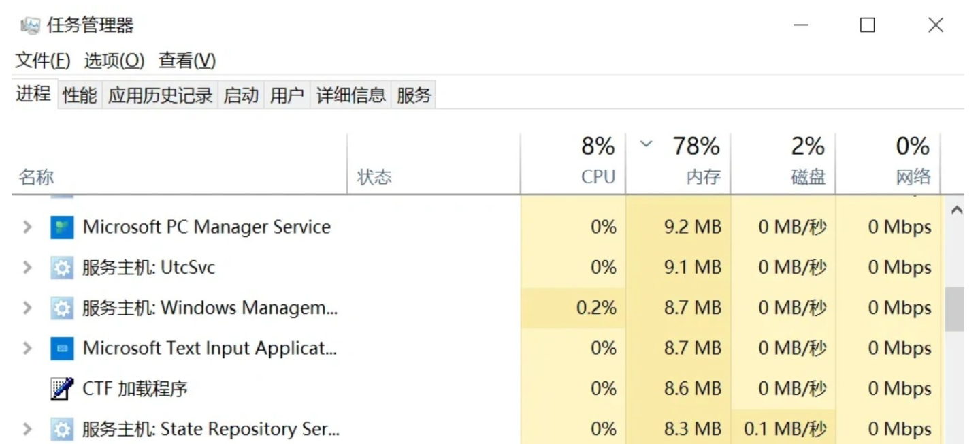Switch to the 性能 tab
Image resolution: width=980 pixels, height=444 pixels.
pyautogui.click(x=80, y=95)
